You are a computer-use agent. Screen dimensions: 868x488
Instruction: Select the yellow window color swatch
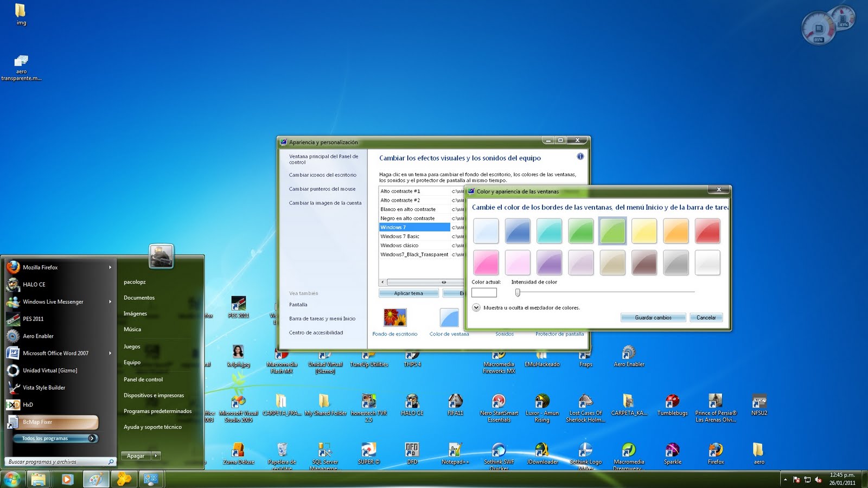[x=644, y=231]
